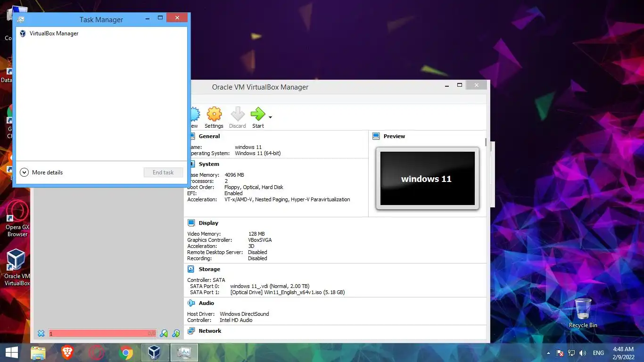
Task: Click 'Intel HD Audio' controller value
Action: tap(236, 320)
